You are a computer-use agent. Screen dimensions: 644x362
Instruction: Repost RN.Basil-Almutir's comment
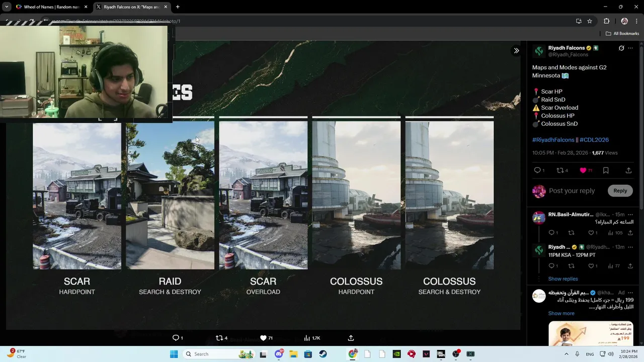(x=571, y=233)
